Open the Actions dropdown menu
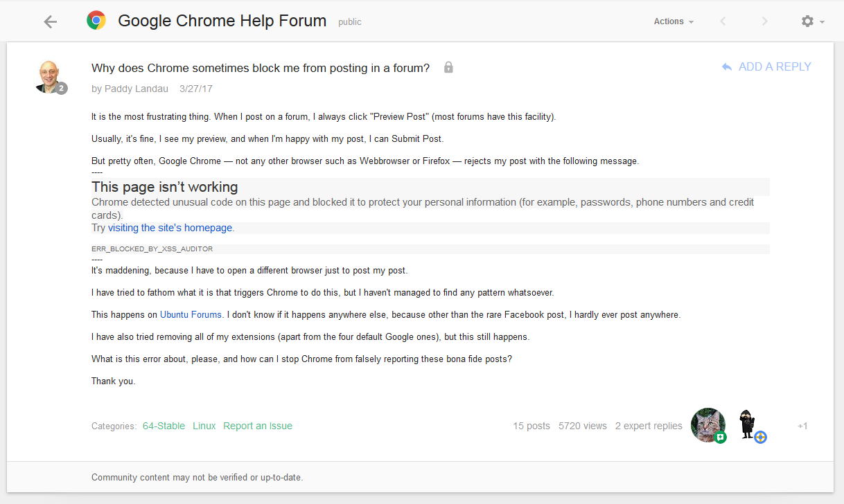 [x=674, y=21]
